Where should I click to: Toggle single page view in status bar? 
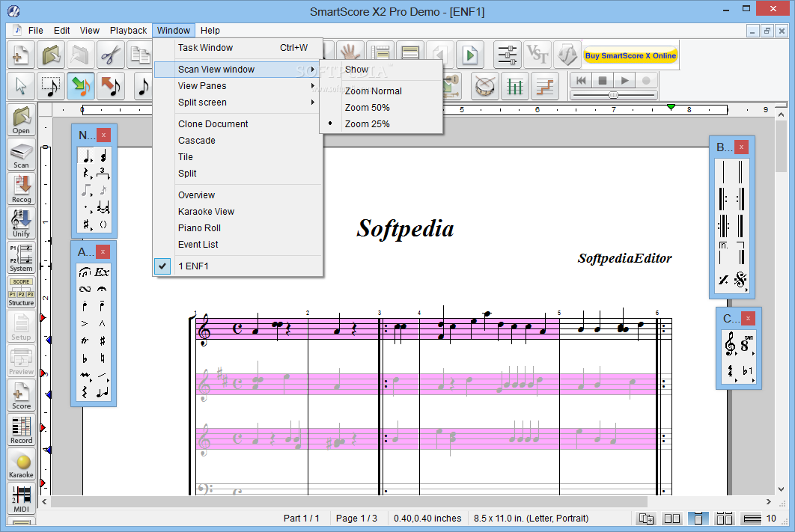point(698,519)
